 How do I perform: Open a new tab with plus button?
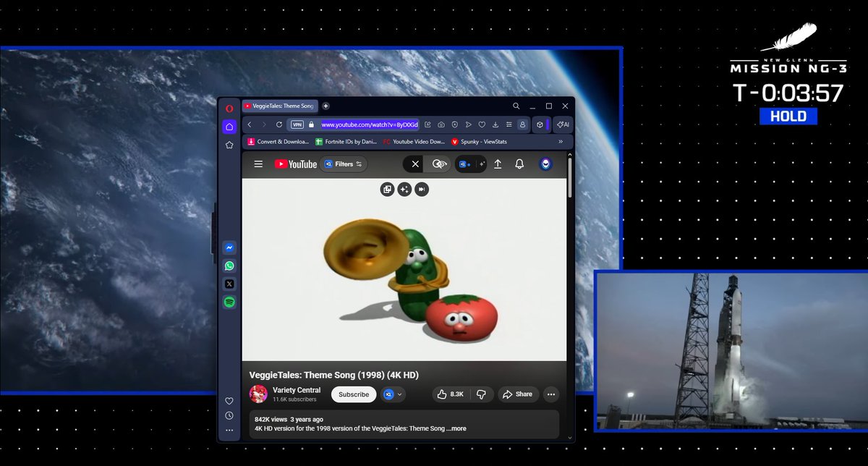click(325, 106)
